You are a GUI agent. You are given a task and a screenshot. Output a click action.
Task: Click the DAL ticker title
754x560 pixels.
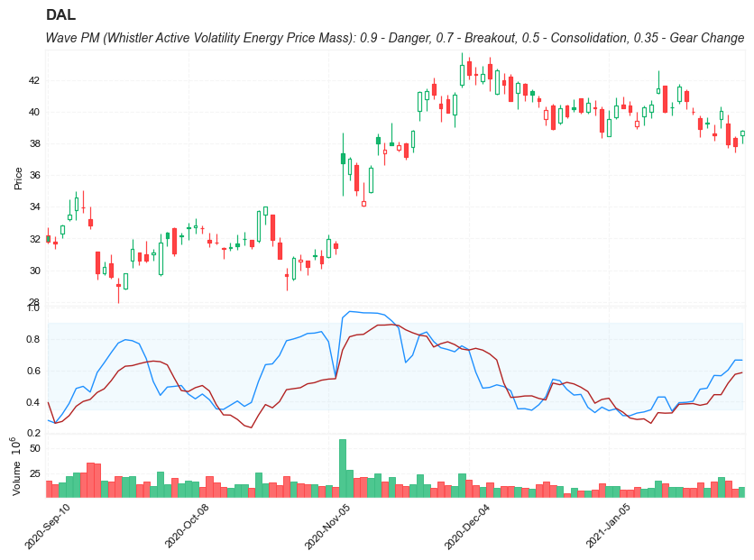pos(60,15)
